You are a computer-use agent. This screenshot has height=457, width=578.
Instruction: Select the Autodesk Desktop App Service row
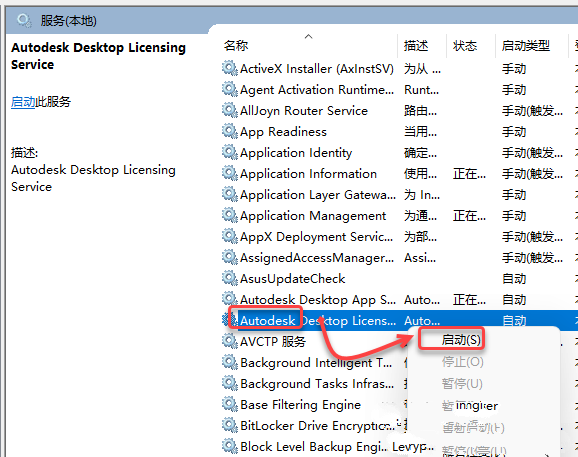pyautogui.click(x=399, y=300)
